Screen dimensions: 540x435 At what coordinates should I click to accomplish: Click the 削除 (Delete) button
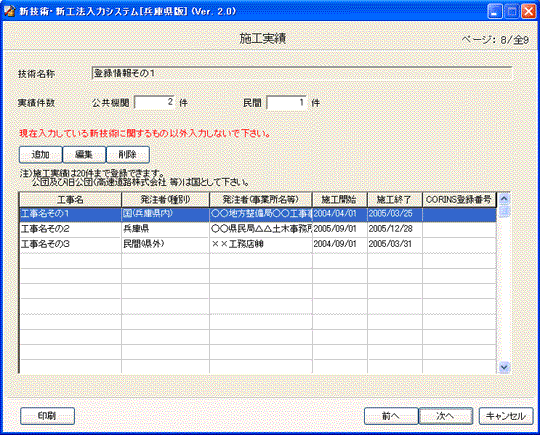(128, 155)
